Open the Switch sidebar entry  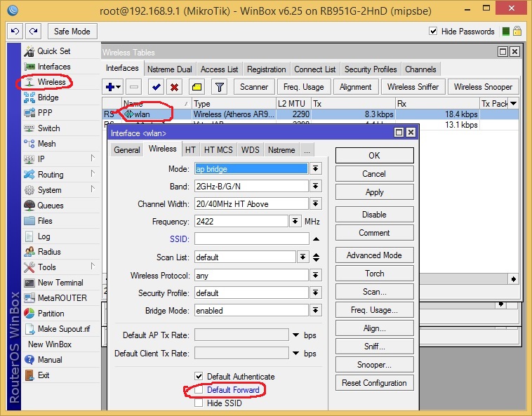(48, 128)
